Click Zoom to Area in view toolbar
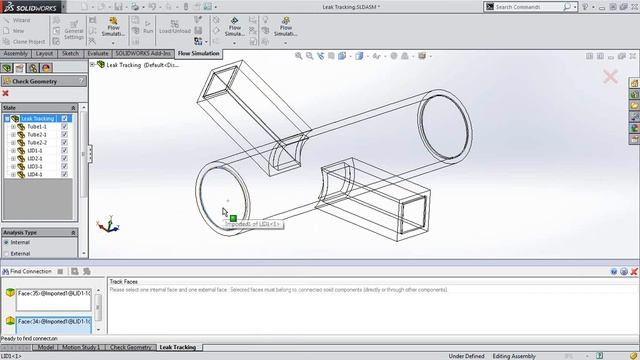The height and width of the screenshot is (360, 640). pos(310,56)
